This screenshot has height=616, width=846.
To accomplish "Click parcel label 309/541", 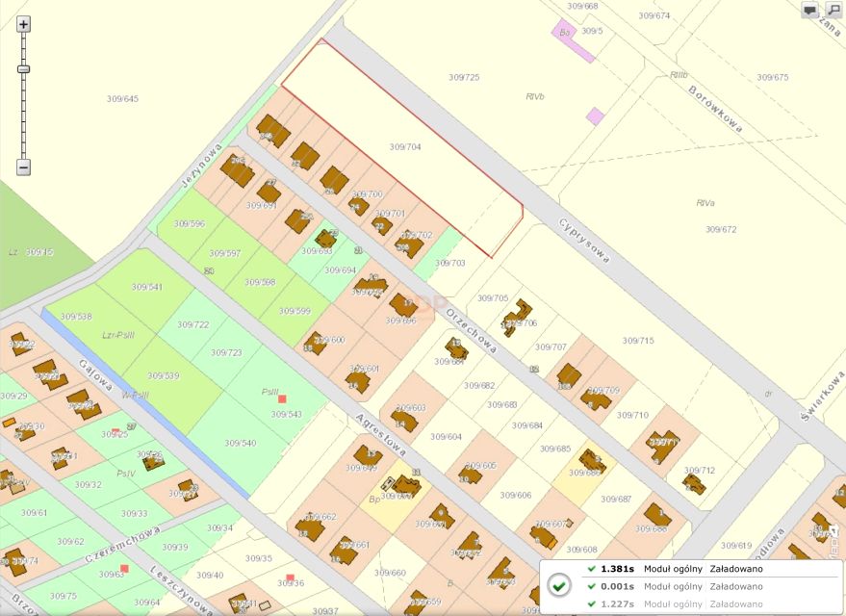I will [x=146, y=287].
